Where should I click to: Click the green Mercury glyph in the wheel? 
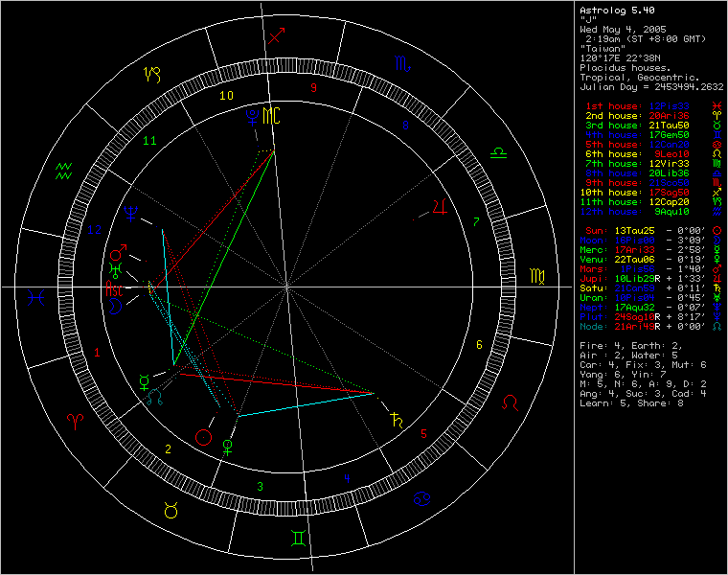click(x=144, y=380)
